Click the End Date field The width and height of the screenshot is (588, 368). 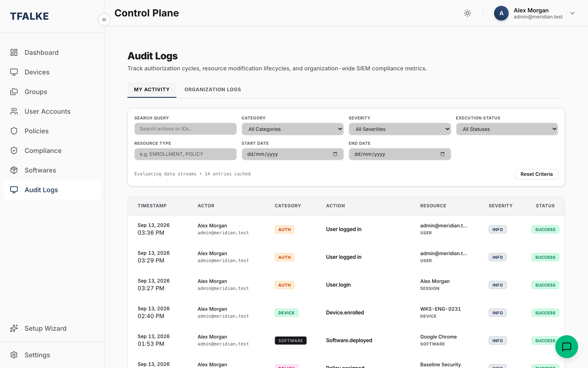400,154
